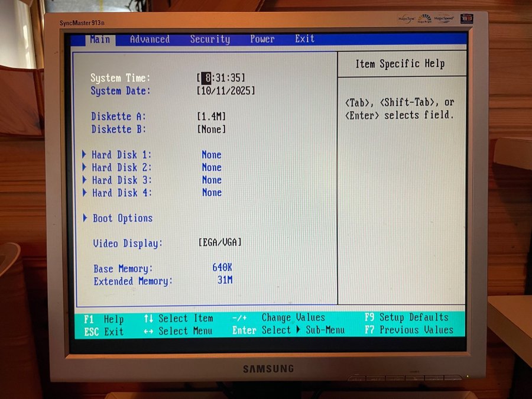Open the Boot Options sub-menu
The width and height of the screenshot is (532, 399).
click(x=122, y=219)
